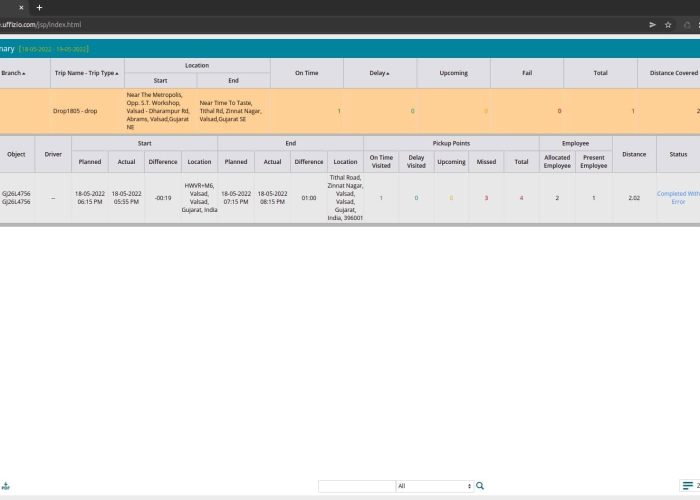Click the Distance Covered column header
The width and height of the screenshot is (700, 500).
click(672, 73)
